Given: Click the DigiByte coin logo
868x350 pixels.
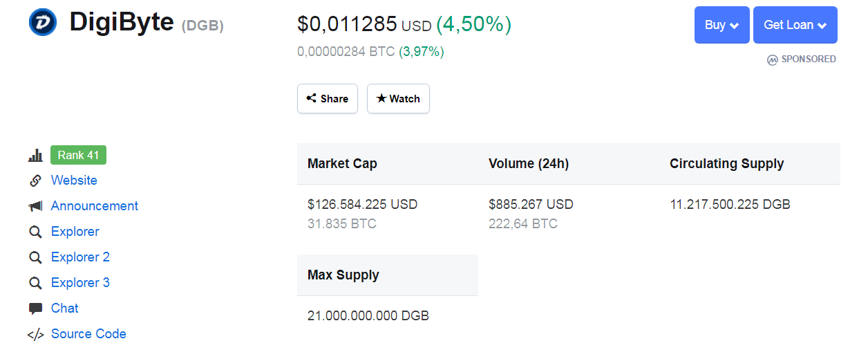Looking at the screenshot, I should click(x=42, y=22).
